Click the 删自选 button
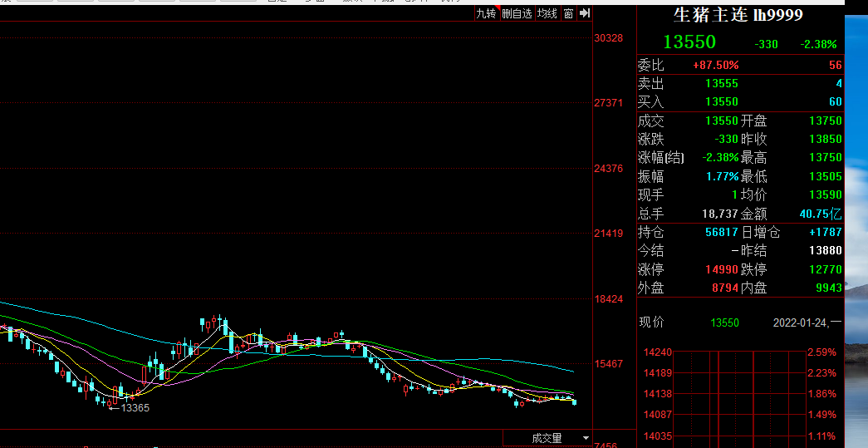Viewport: 868px width, 448px height. click(x=517, y=13)
